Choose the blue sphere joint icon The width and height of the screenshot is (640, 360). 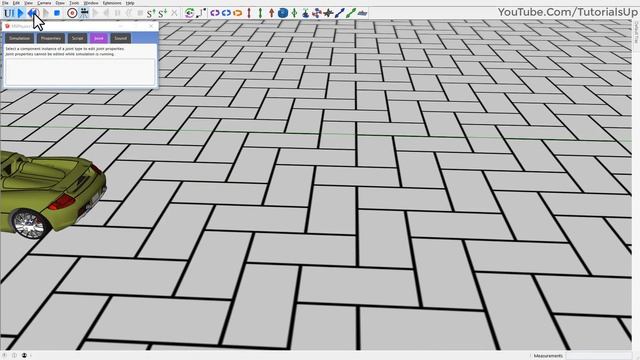[283, 13]
